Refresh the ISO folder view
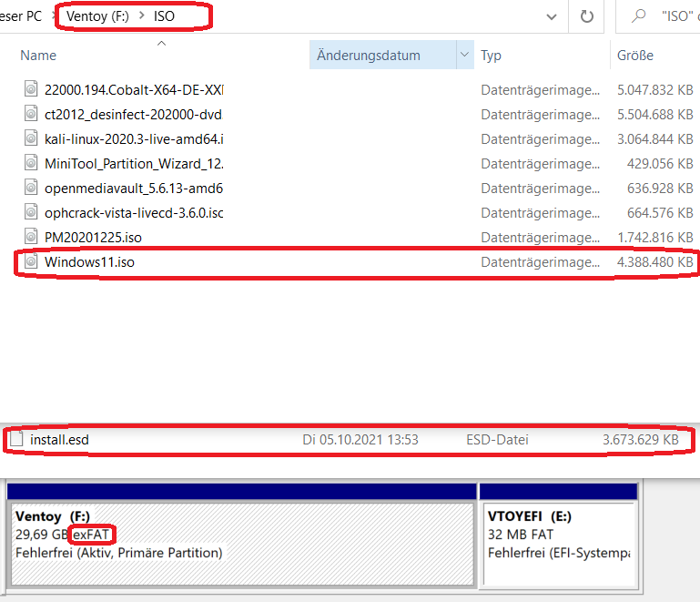 point(586,16)
